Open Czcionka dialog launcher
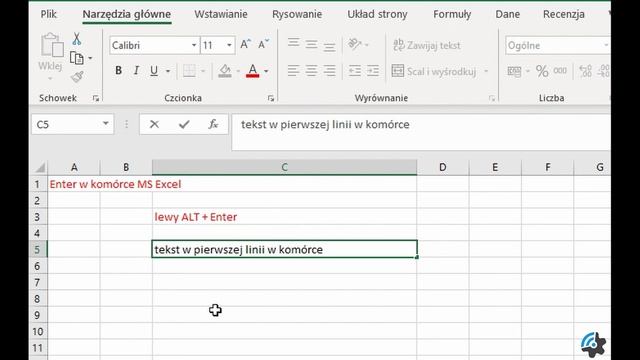This screenshot has height=360, width=640. point(271,98)
